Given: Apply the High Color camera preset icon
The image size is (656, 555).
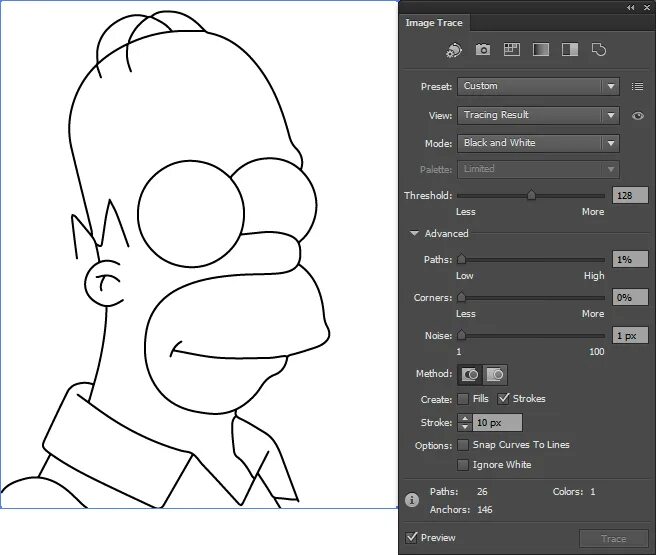Looking at the screenshot, I should click(483, 50).
